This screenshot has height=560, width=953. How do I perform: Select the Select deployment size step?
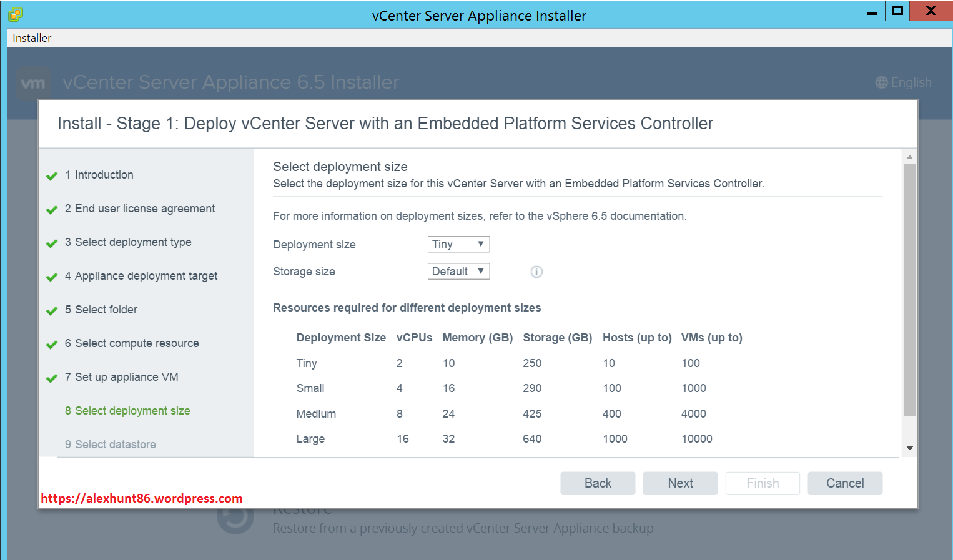(x=127, y=410)
